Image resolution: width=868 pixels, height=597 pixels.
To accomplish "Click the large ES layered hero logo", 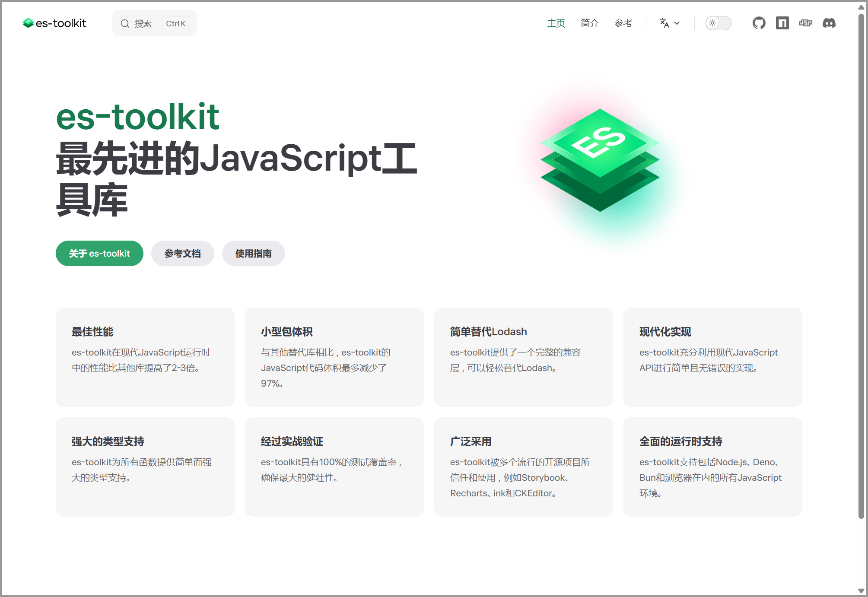I will [x=600, y=160].
